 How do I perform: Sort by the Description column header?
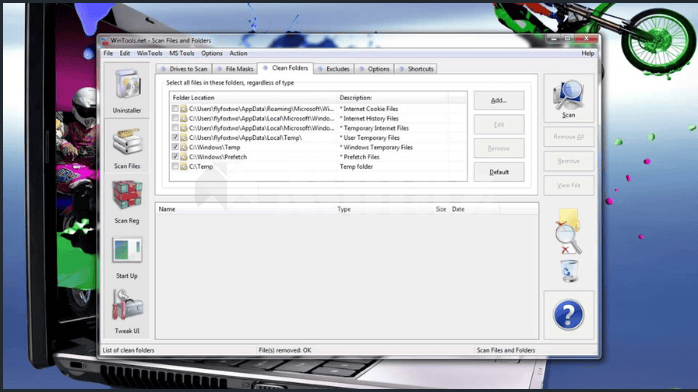(392, 98)
